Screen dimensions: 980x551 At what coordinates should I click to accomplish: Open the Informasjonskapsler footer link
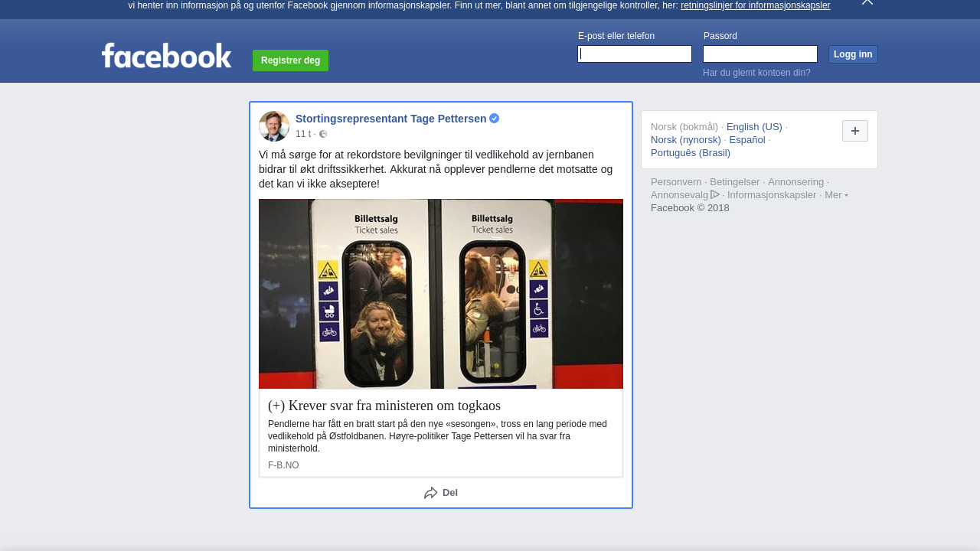tap(772, 195)
